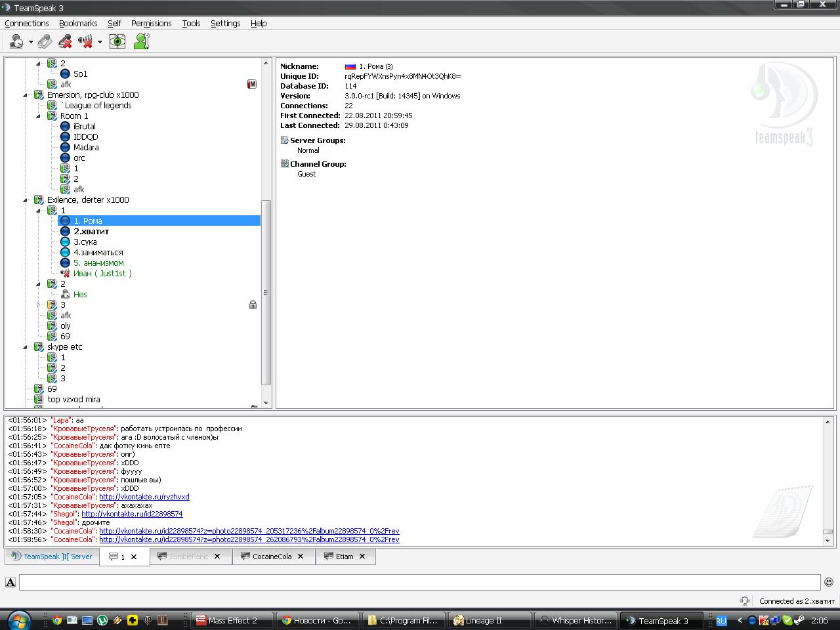Screen dimensions: 840x630
Task: Open vkontakte.ru/ryzhyxd link in chat
Action: (x=144, y=497)
